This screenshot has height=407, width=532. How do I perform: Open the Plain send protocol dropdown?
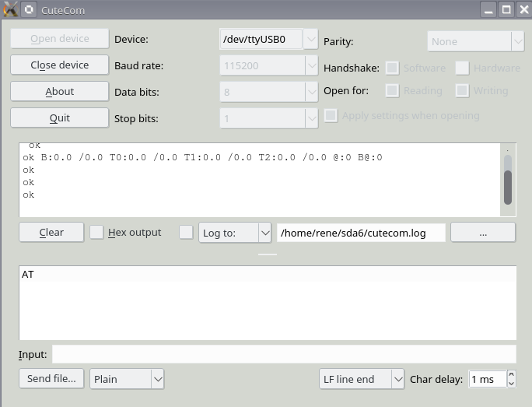tap(158, 379)
